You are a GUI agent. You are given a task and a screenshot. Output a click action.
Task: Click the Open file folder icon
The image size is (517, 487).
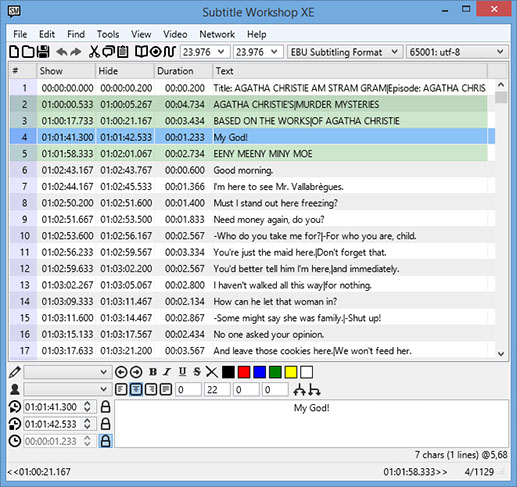28,52
